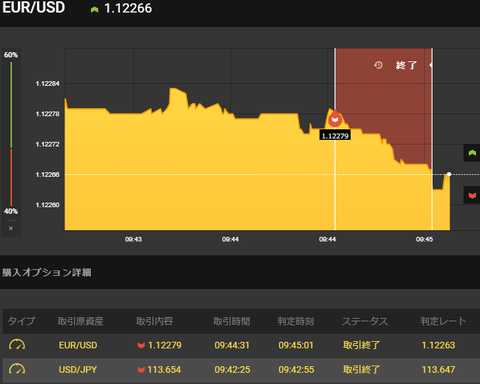The width and height of the screenshot is (480, 384).
Task: Click the history clock icon next to 終了
Action: click(x=378, y=65)
